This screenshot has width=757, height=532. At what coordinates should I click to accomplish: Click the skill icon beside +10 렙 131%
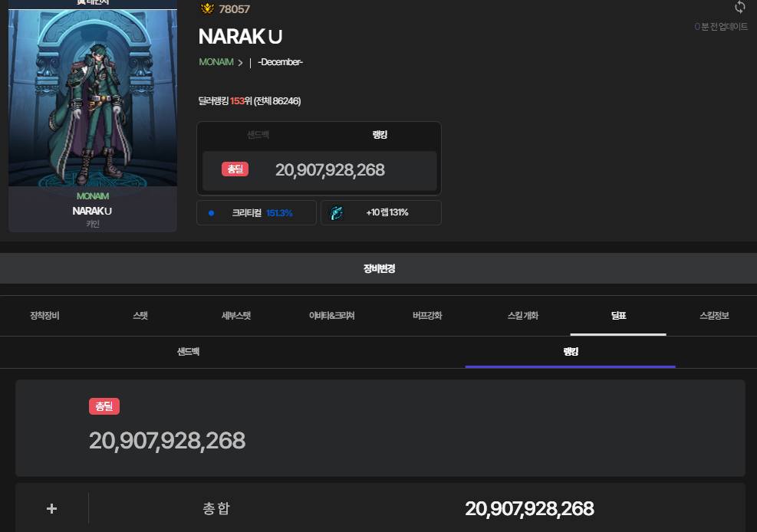(336, 212)
